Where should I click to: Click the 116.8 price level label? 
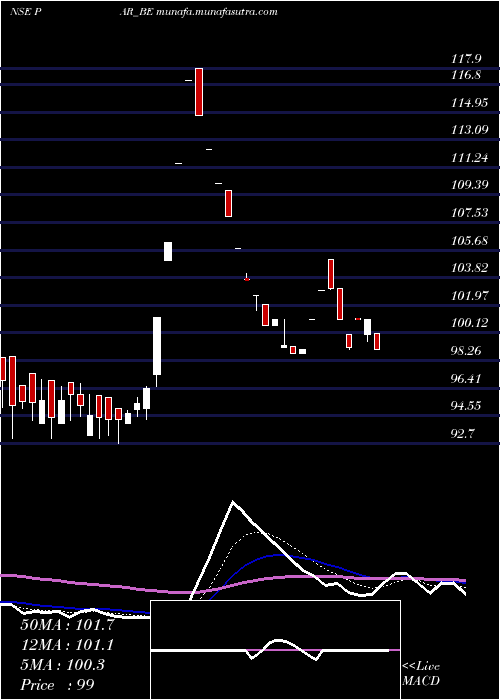tap(466, 75)
